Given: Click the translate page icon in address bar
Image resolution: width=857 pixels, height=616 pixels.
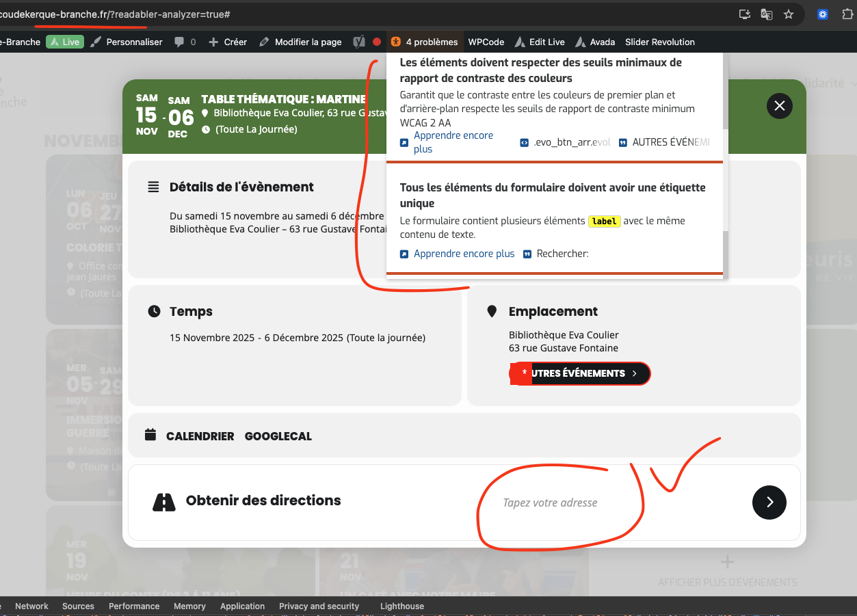Looking at the screenshot, I should click(767, 14).
